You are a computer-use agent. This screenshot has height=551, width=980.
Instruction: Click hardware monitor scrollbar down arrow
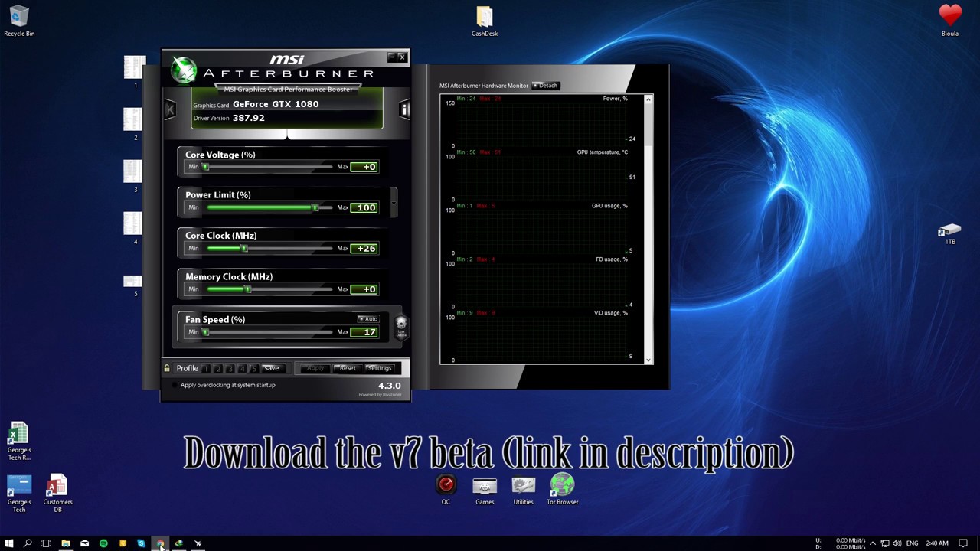[x=648, y=360]
